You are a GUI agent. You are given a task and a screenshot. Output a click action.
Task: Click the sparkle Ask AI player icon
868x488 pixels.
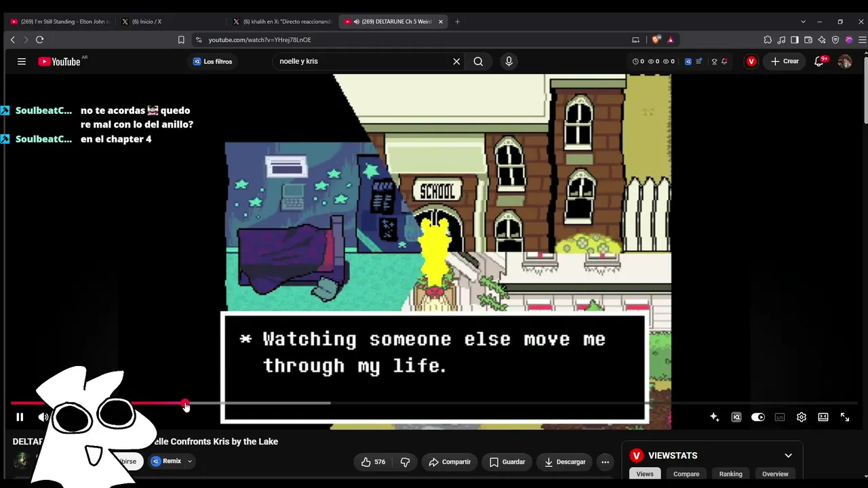(x=714, y=417)
